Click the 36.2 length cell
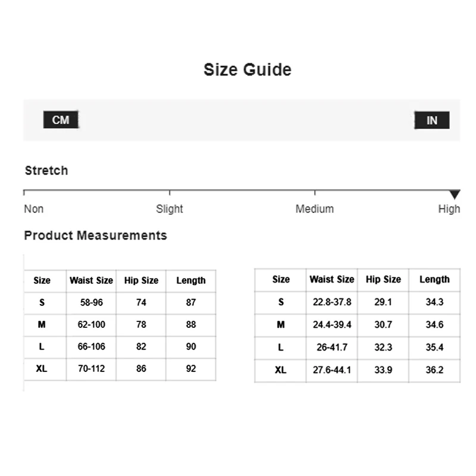 coord(434,370)
